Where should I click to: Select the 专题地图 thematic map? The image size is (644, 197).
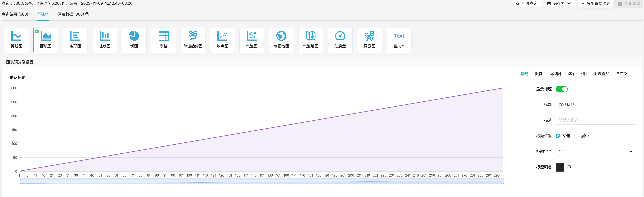point(281,40)
